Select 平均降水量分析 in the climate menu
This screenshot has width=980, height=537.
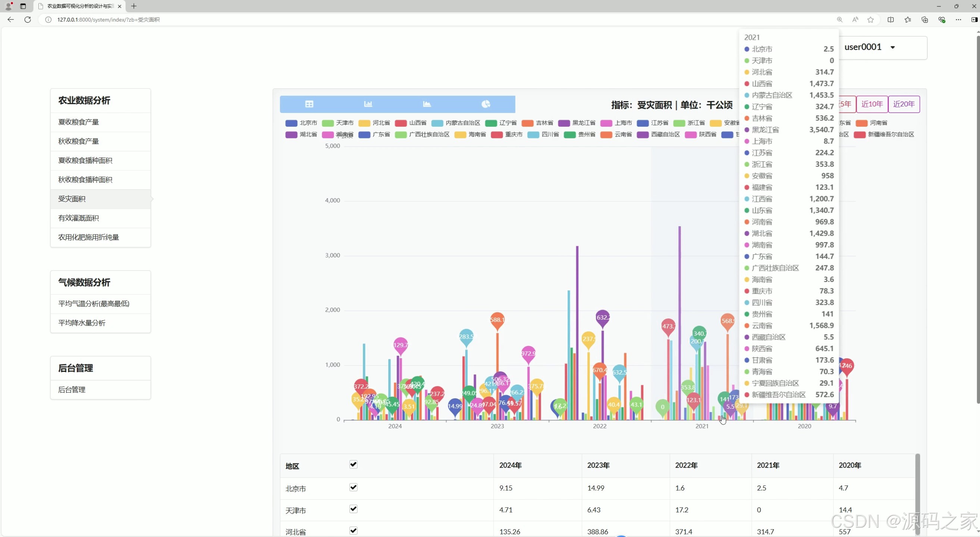[81, 323]
